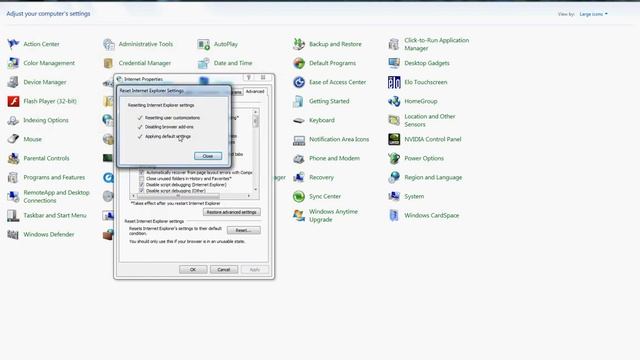The image size is (640, 360).
Task: Open the Administrative Tools icon
Action: [109, 44]
